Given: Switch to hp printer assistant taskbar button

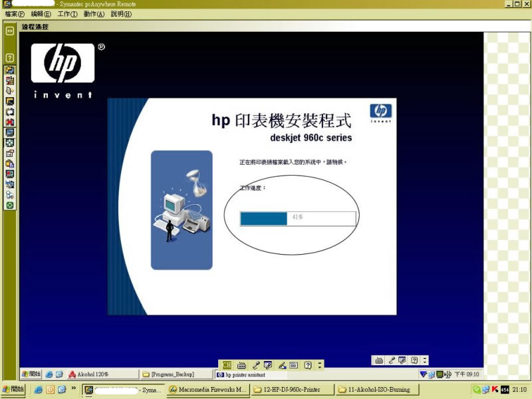Looking at the screenshot, I should pos(251,375).
